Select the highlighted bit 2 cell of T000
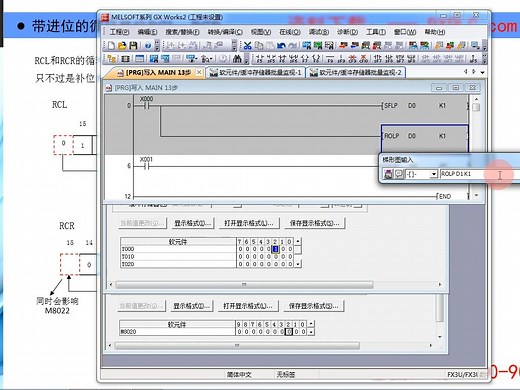The height and width of the screenshot is (390, 520). click(275, 249)
